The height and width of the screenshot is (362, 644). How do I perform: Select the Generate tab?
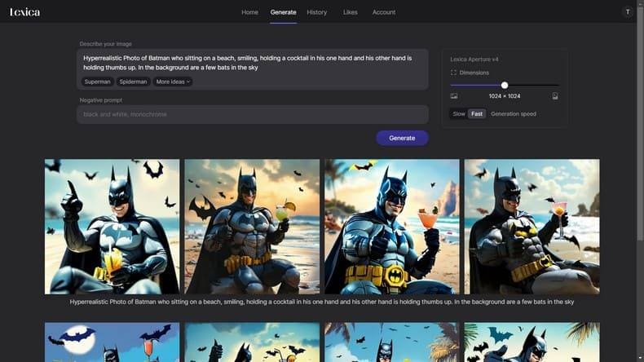coord(283,12)
